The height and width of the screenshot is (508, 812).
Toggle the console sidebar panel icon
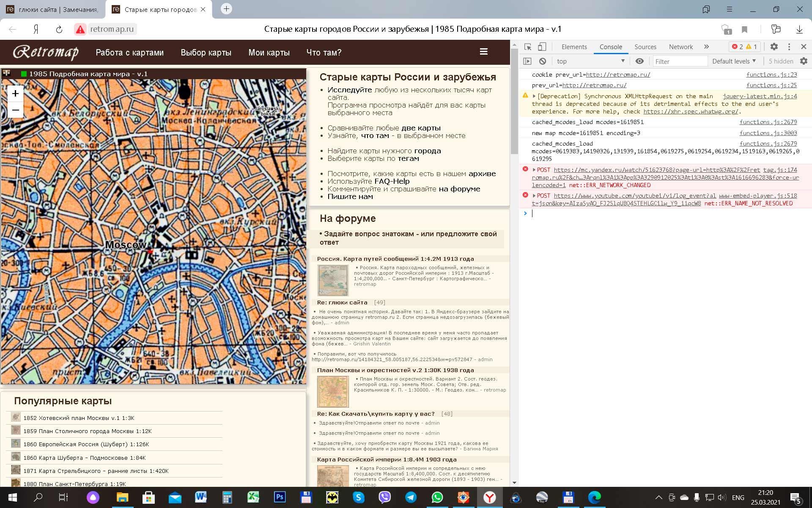[x=527, y=61]
